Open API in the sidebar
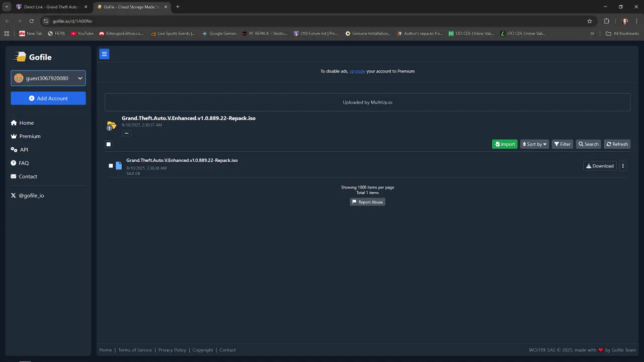This screenshot has width=644, height=362. pyautogui.click(x=20, y=150)
